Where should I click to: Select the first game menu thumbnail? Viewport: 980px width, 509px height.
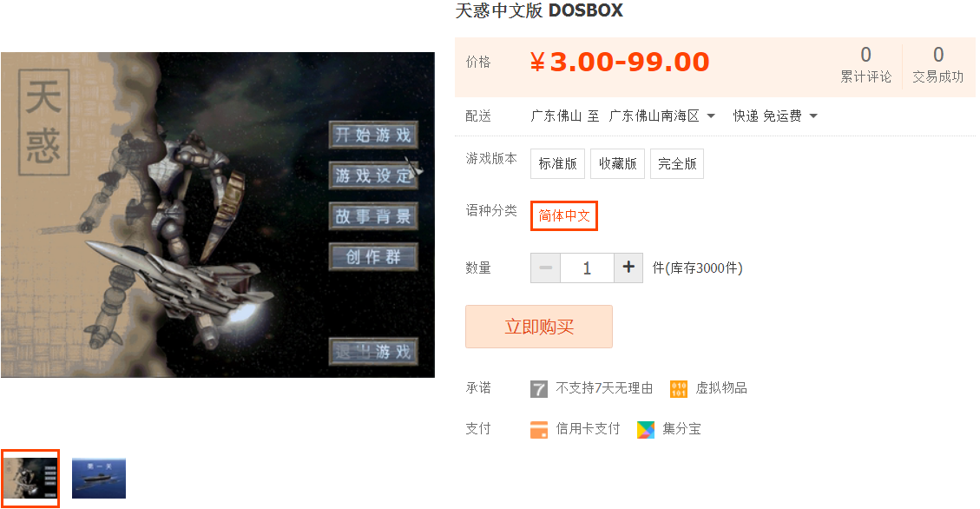pyautogui.click(x=30, y=479)
